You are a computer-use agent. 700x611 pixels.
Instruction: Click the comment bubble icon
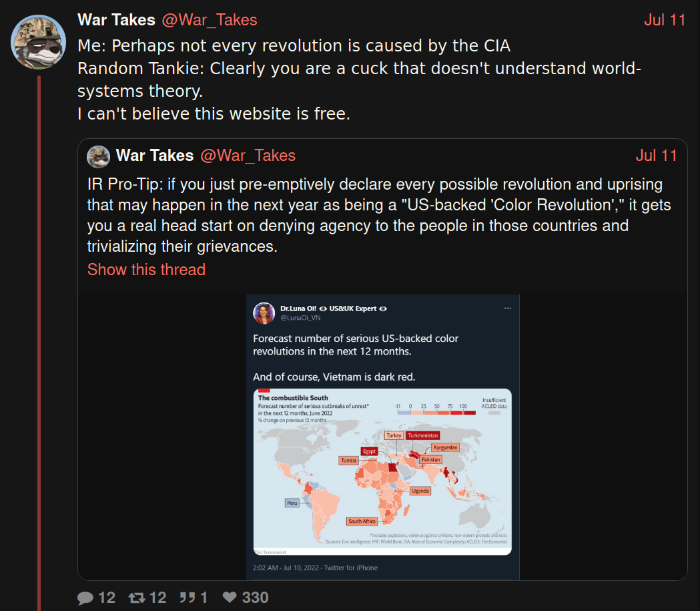(x=85, y=598)
